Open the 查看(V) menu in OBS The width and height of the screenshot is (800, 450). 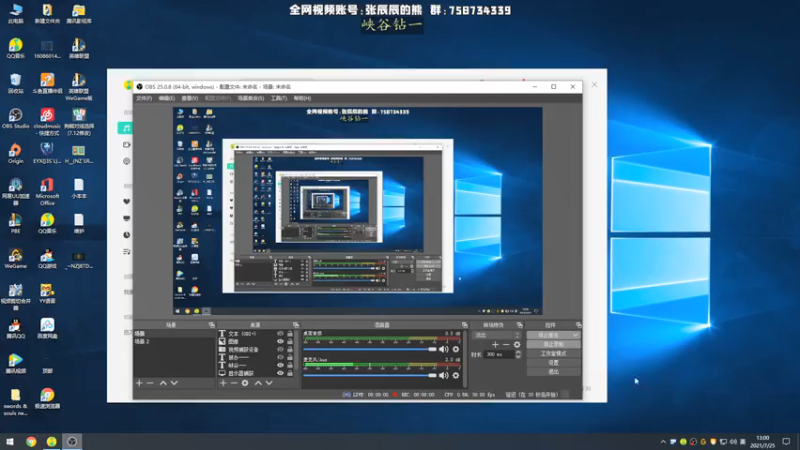[189, 98]
